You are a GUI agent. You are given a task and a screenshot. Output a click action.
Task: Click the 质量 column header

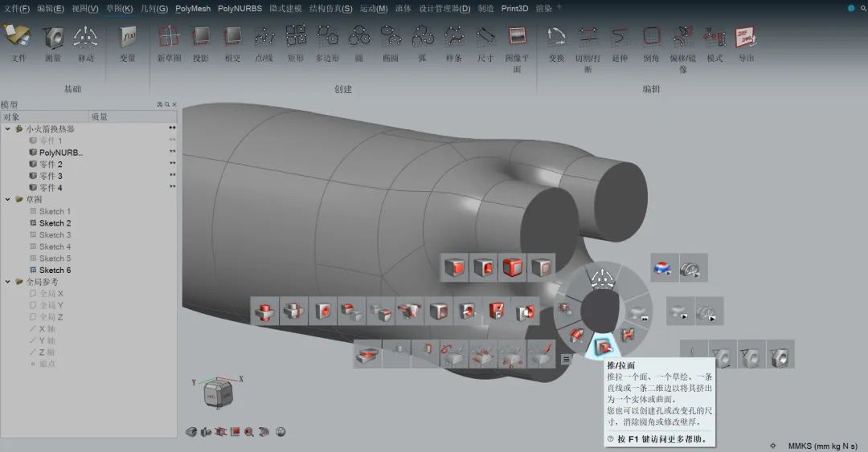(x=100, y=116)
